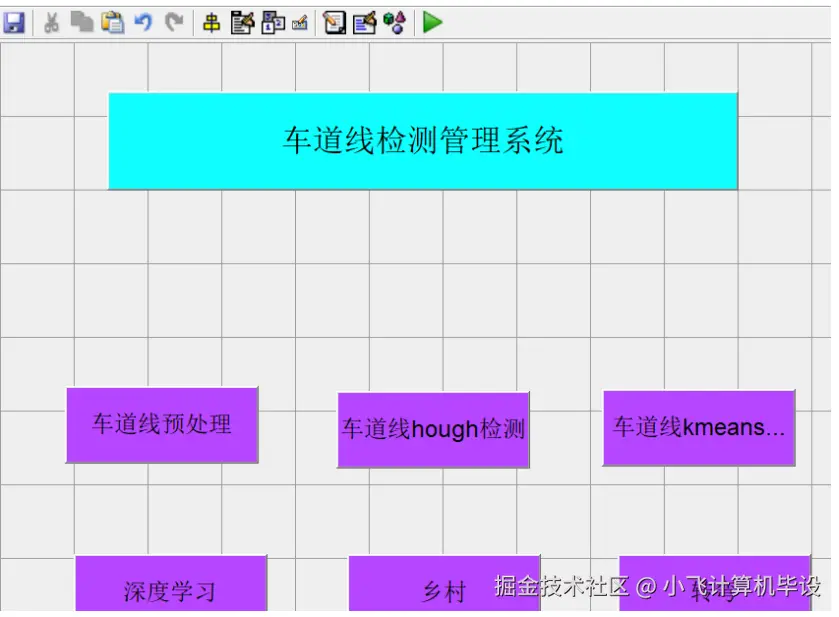Select the 车道线预处理 button
Image resolution: width=839 pixels, height=617 pixels.
(162, 425)
